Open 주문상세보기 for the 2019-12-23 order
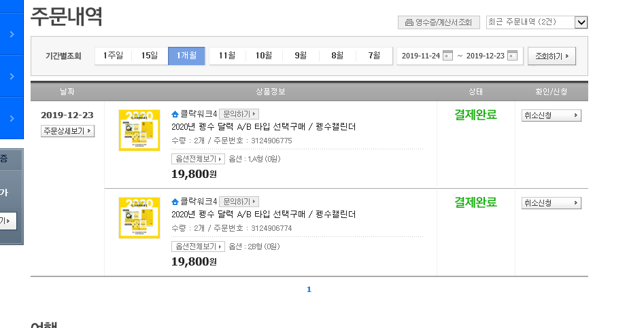This screenshot has width=644, height=328. click(68, 131)
